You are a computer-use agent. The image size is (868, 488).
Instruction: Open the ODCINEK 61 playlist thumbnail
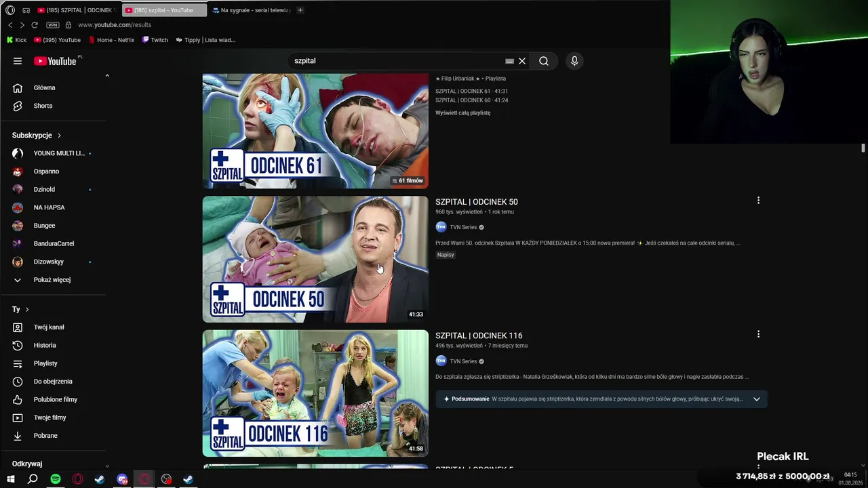pos(315,131)
